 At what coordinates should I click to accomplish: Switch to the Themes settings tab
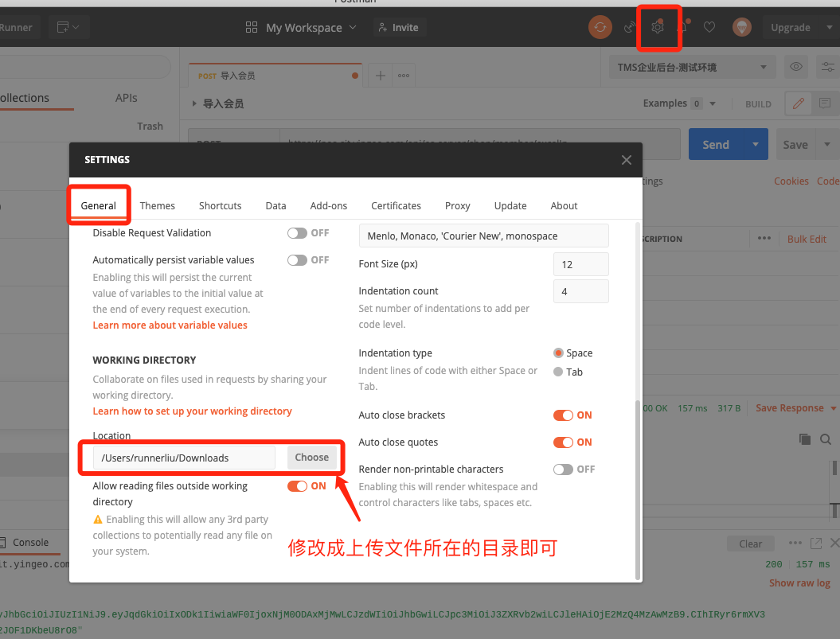tap(157, 205)
